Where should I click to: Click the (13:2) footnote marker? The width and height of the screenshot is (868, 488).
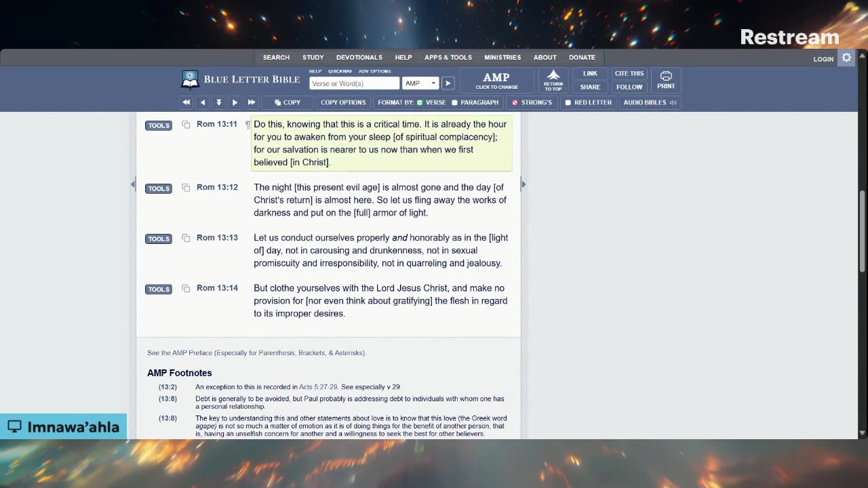pyautogui.click(x=167, y=387)
